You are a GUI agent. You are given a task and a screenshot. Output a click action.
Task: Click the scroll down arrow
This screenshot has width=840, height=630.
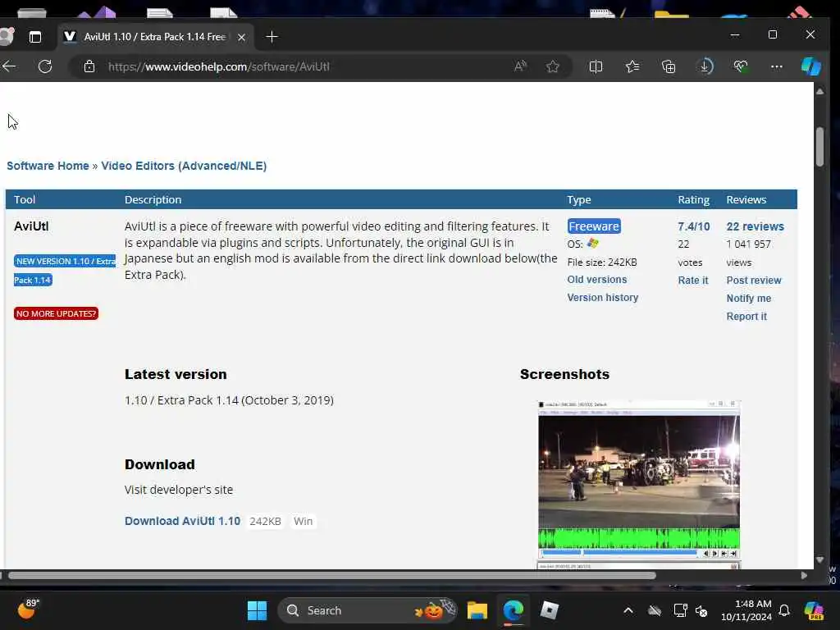pos(819,559)
